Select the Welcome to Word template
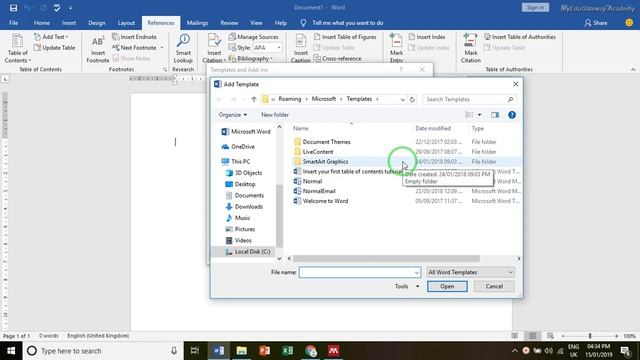Image resolution: width=640 pixels, height=360 pixels. [325, 201]
